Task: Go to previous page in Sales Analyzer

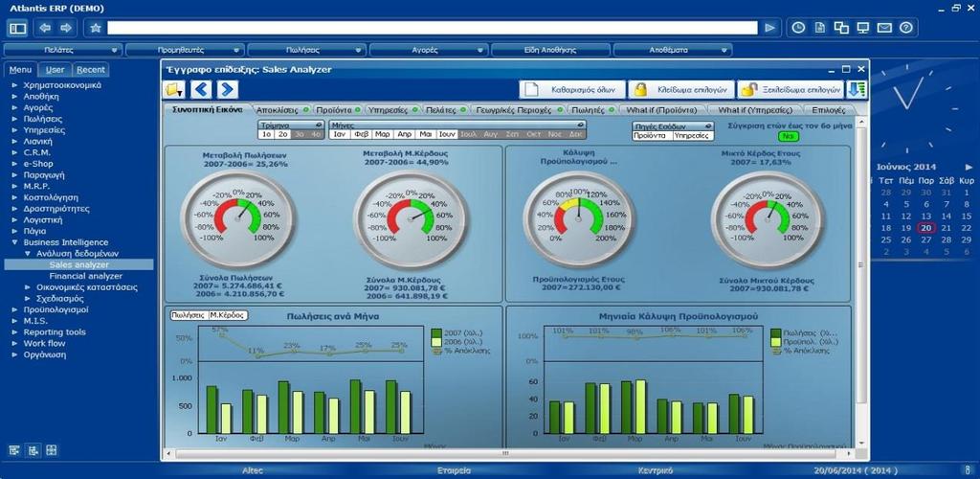Action: click(x=201, y=89)
